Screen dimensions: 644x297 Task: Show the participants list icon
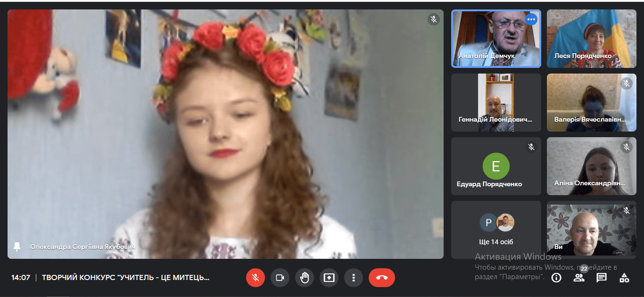(x=579, y=278)
